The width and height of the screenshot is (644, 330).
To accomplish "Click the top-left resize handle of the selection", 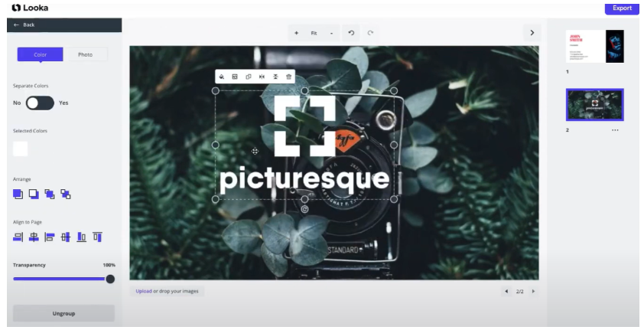I will pyautogui.click(x=215, y=91).
